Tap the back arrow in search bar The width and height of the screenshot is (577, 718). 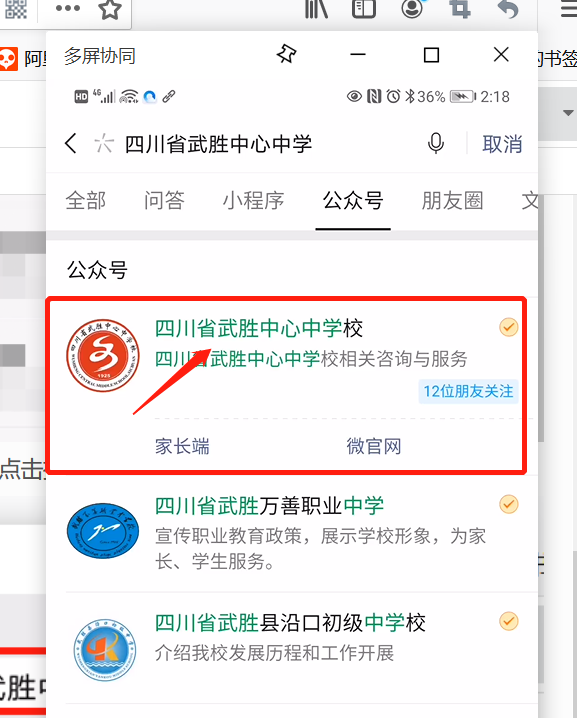71,143
